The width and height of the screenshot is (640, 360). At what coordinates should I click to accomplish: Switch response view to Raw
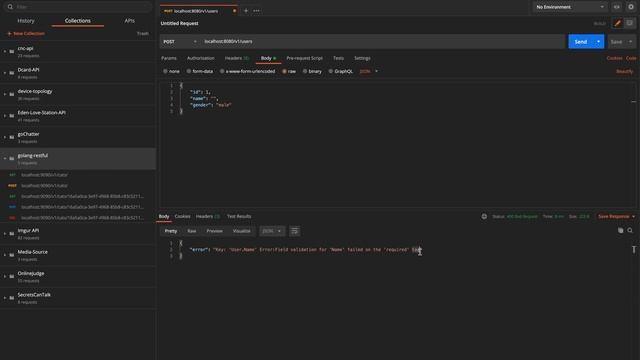(x=192, y=231)
